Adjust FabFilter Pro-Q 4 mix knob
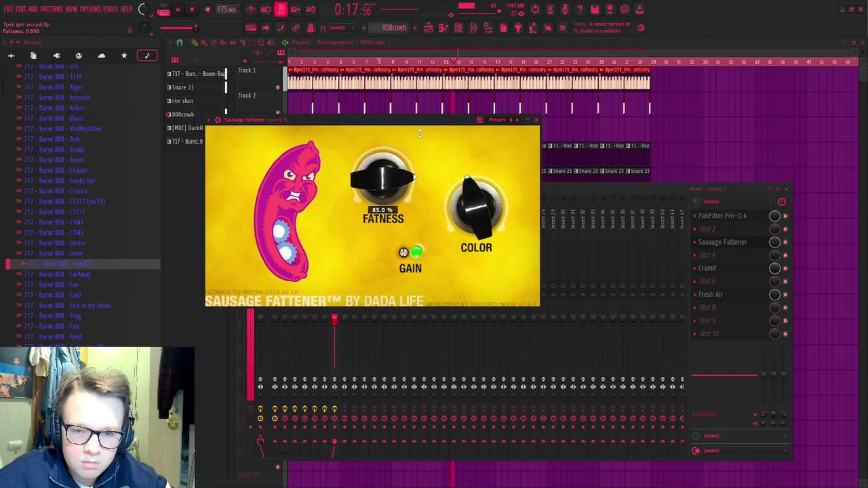The image size is (868, 488). (774, 216)
